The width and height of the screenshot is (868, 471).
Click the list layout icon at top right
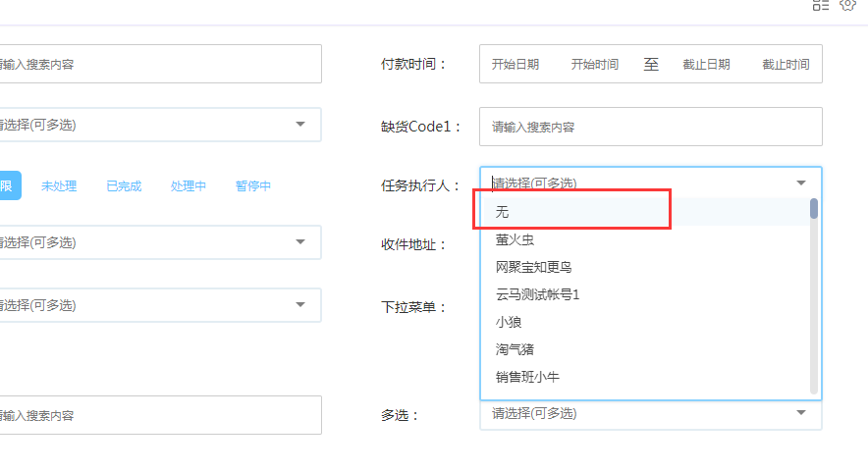click(821, 5)
